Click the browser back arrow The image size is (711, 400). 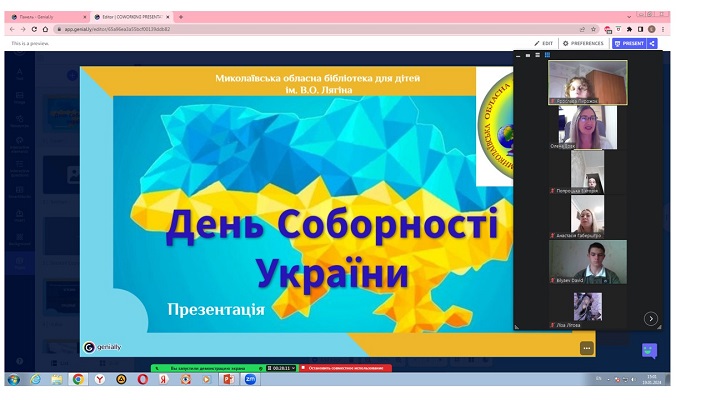11,29
